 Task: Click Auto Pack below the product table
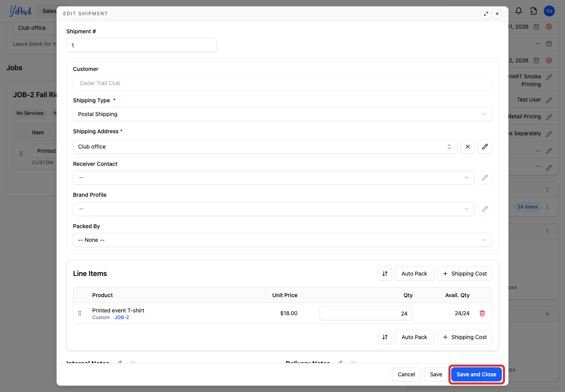point(414,337)
